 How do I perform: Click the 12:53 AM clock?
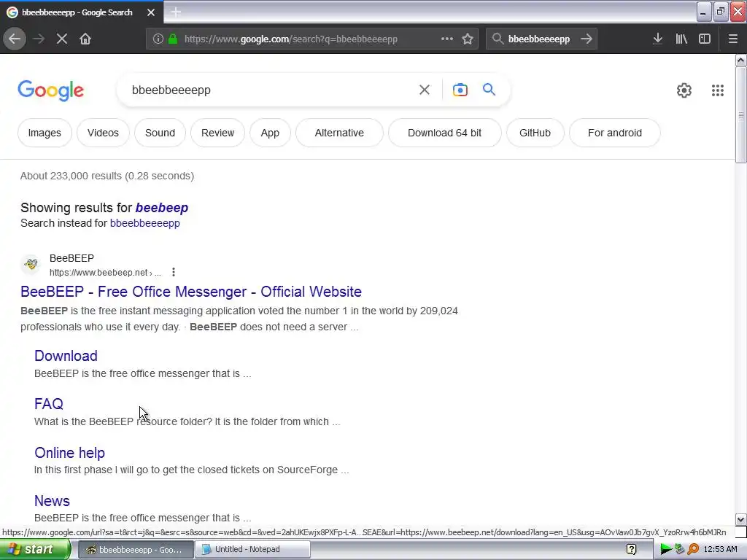720,549
